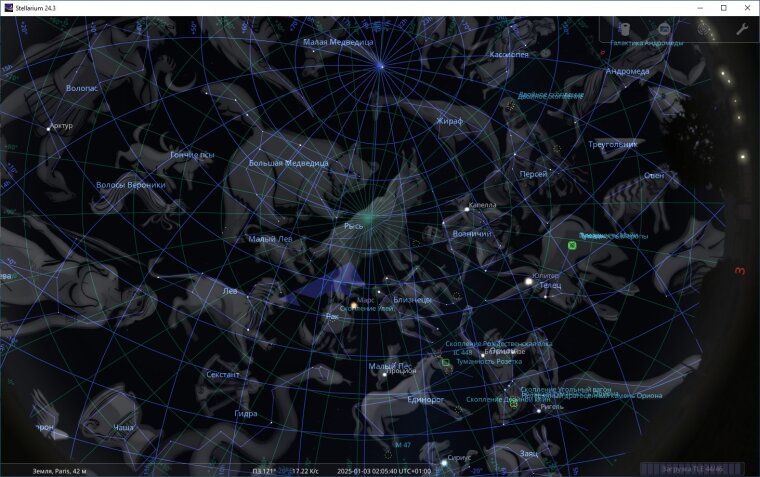The image size is (760, 477).
Task: Select planet Jupiter near Taurus
Action: coord(527,282)
